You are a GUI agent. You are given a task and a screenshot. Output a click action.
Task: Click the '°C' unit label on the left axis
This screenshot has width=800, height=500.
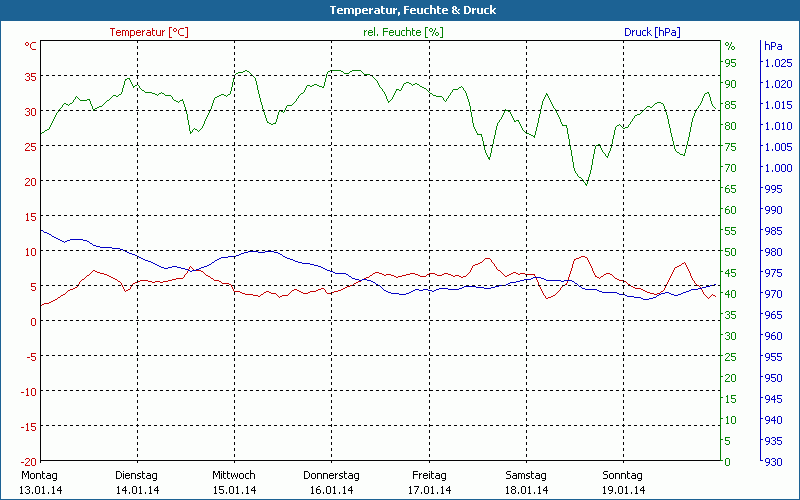click(31, 46)
